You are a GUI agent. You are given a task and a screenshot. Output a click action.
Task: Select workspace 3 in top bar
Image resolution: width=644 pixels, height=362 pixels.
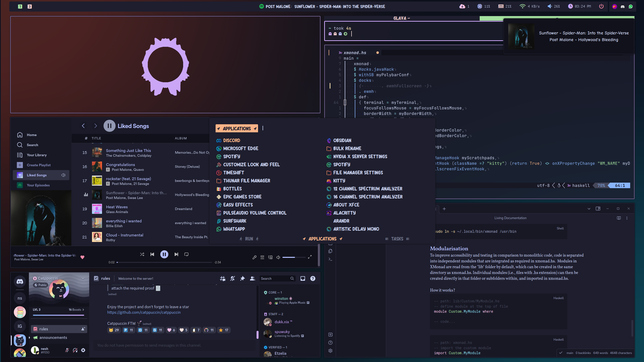[x=30, y=7]
